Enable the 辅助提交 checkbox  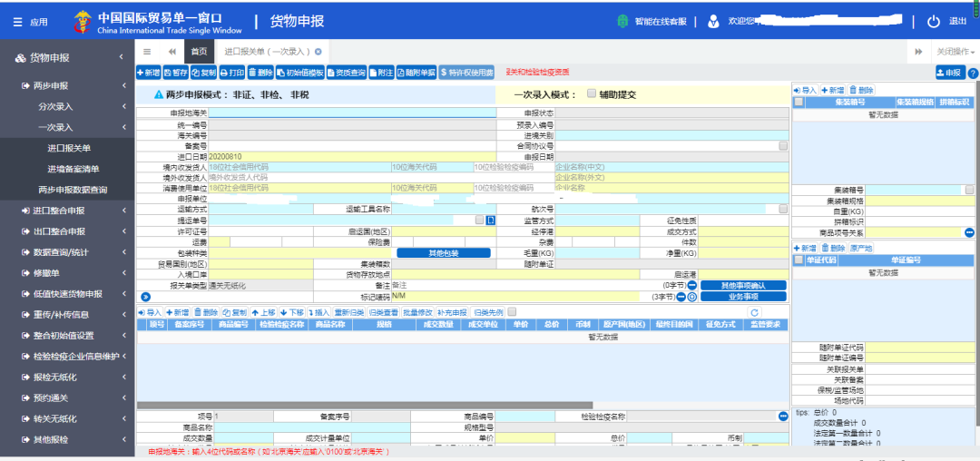592,93
